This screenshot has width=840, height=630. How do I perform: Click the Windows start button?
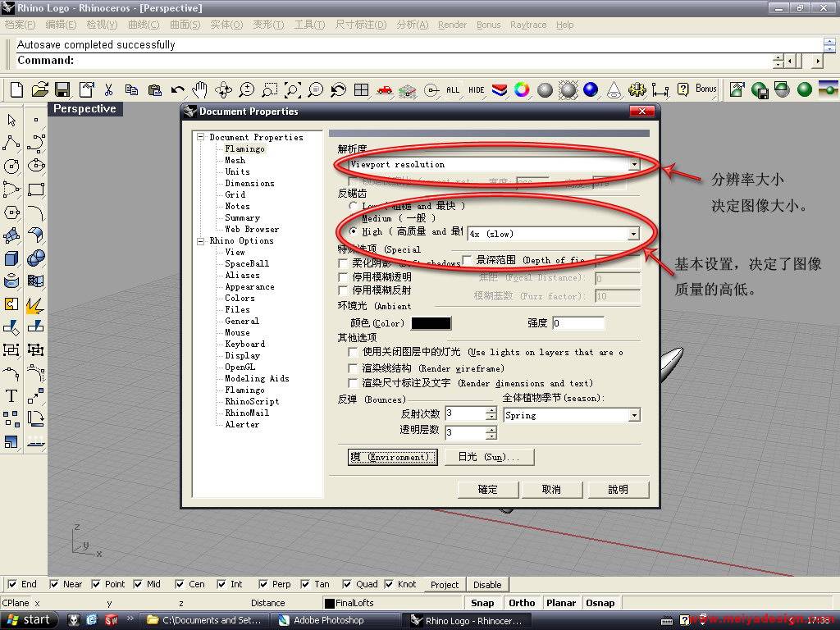pos(29,620)
